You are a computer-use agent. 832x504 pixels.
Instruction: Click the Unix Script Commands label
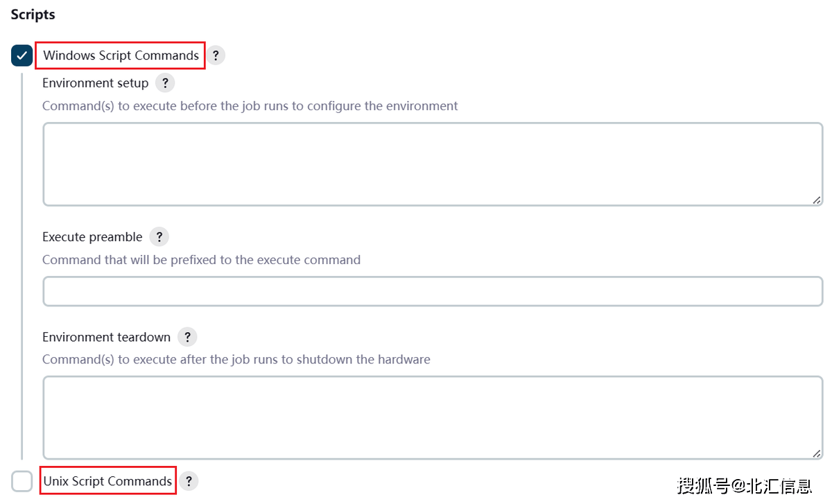point(107,481)
